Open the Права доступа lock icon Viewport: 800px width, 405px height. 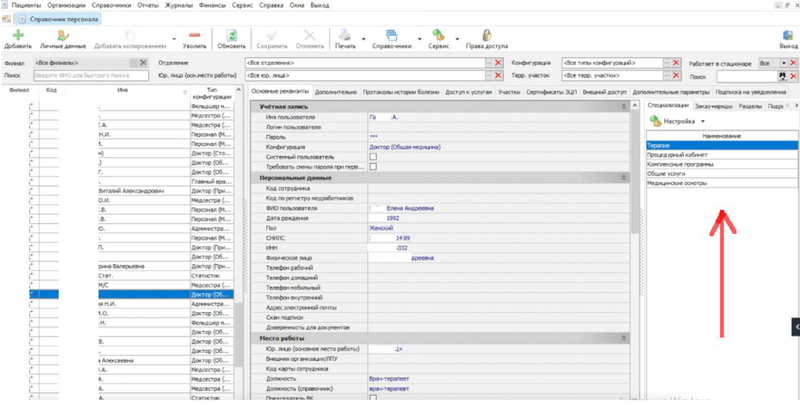point(486,35)
